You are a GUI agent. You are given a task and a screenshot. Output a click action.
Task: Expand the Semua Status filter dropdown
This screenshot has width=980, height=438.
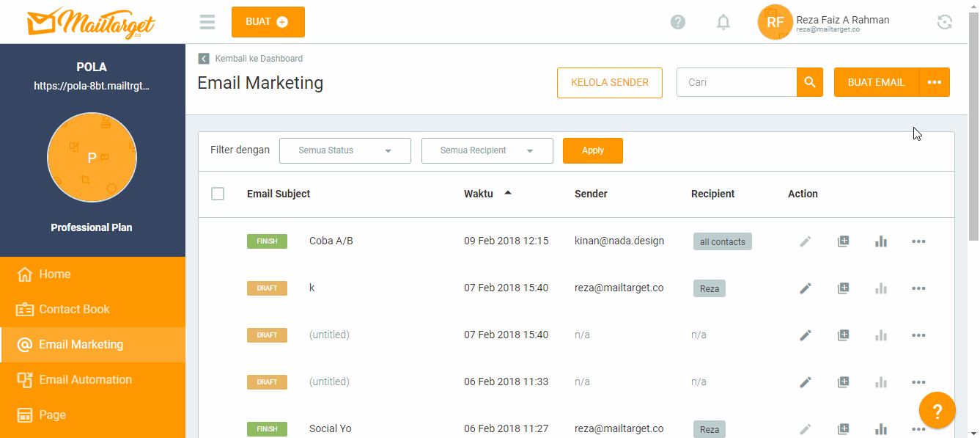click(345, 150)
